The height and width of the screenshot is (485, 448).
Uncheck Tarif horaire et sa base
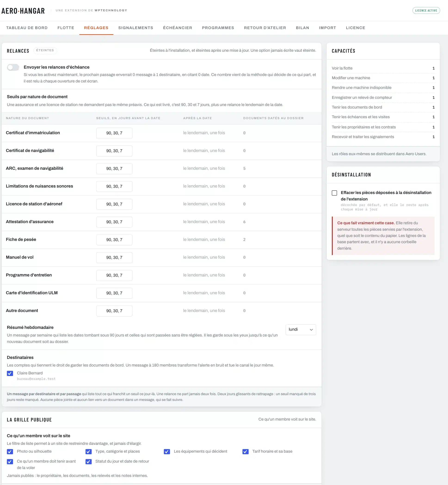pos(245,452)
